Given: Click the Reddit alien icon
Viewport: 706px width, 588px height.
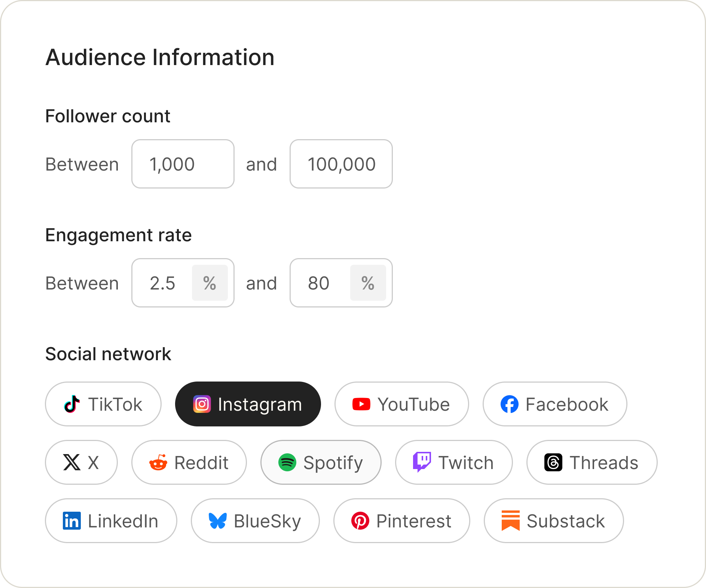Looking at the screenshot, I should (158, 462).
